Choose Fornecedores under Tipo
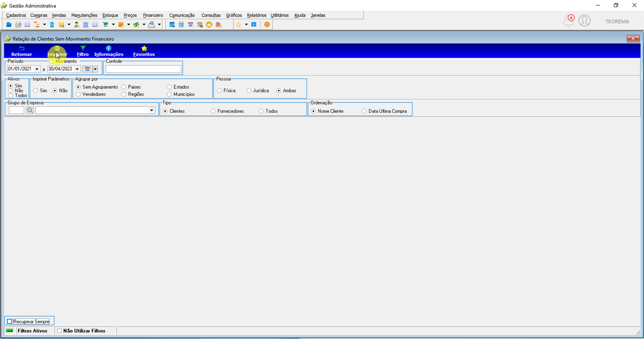The image size is (644, 339). (x=213, y=111)
